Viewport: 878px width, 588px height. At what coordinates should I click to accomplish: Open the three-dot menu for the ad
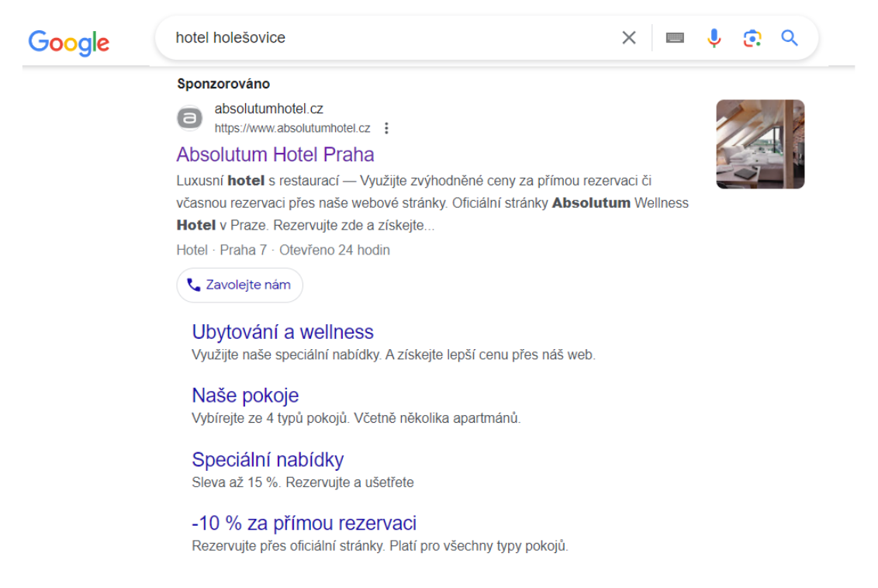click(x=386, y=129)
